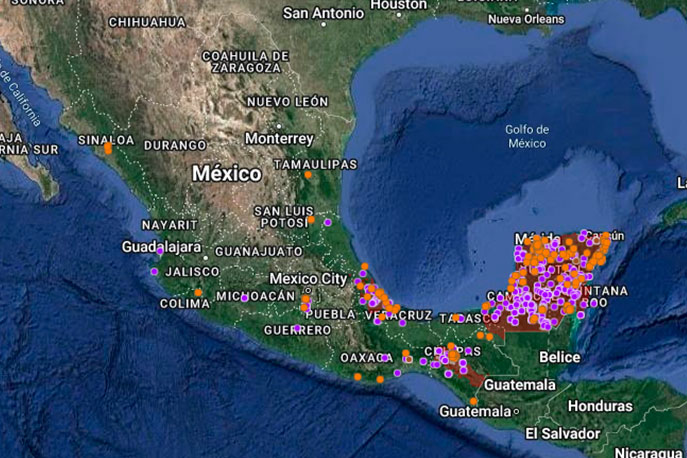The image size is (687, 458).
Task: Select the 'Guatemala' label beside its city circle
Action: point(475,412)
